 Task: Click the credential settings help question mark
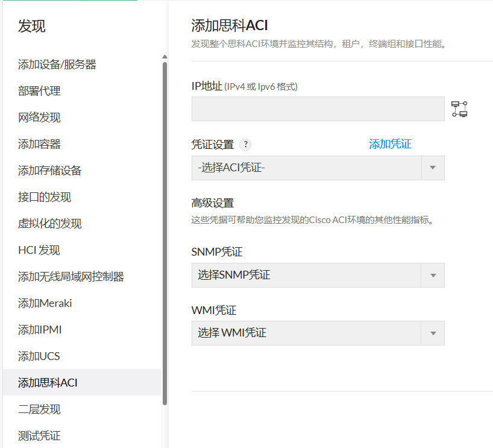[x=245, y=145]
